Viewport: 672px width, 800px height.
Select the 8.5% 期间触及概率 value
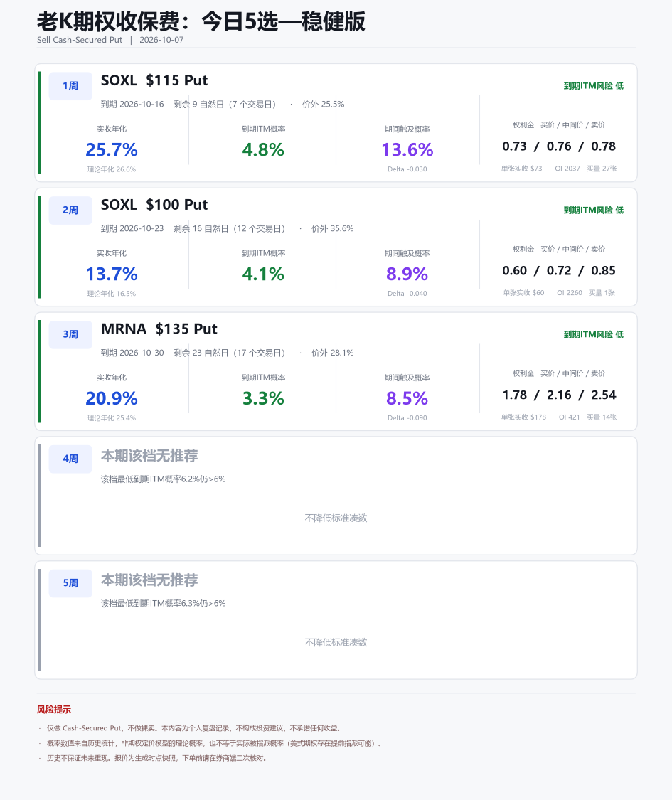(x=407, y=398)
